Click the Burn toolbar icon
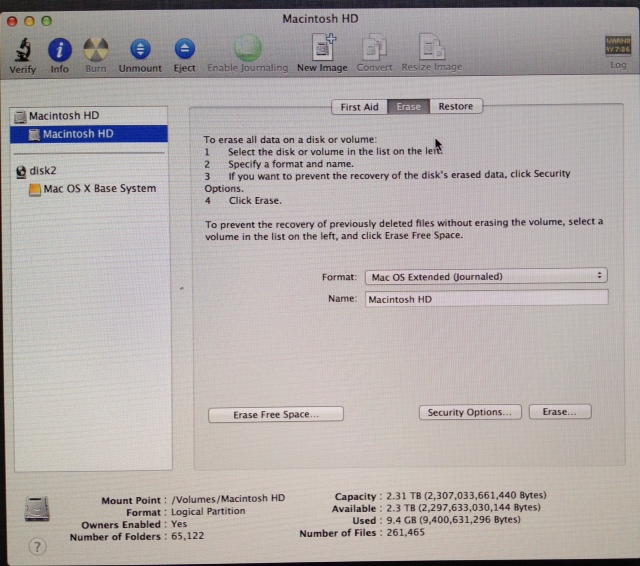The width and height of the screenshot is (640, 566). 96,50
